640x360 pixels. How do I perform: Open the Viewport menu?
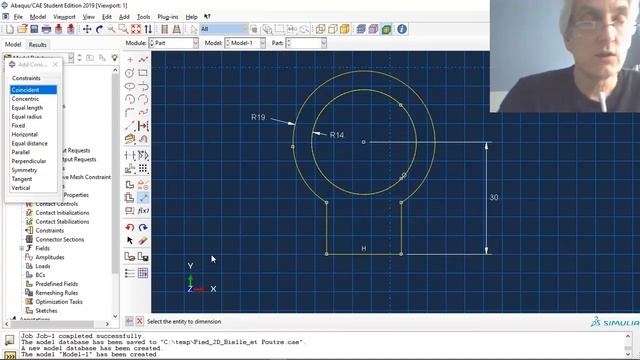pos(64,17)
